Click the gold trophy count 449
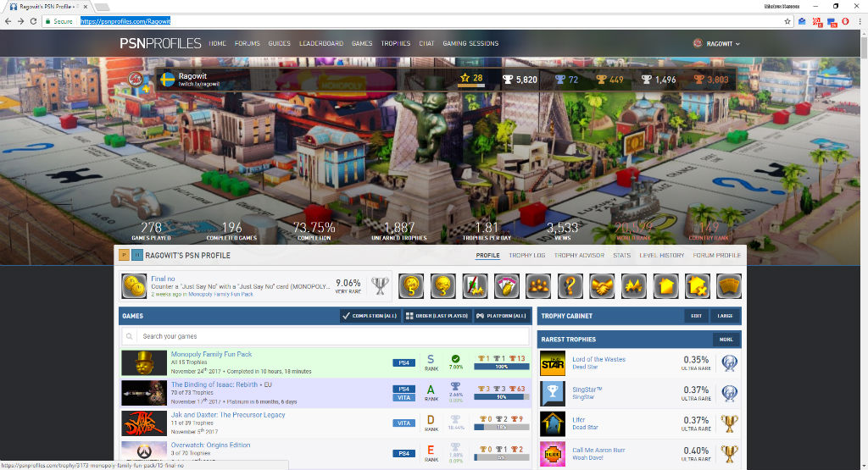Viewport: 868px width, 470px height. (609, 80)
